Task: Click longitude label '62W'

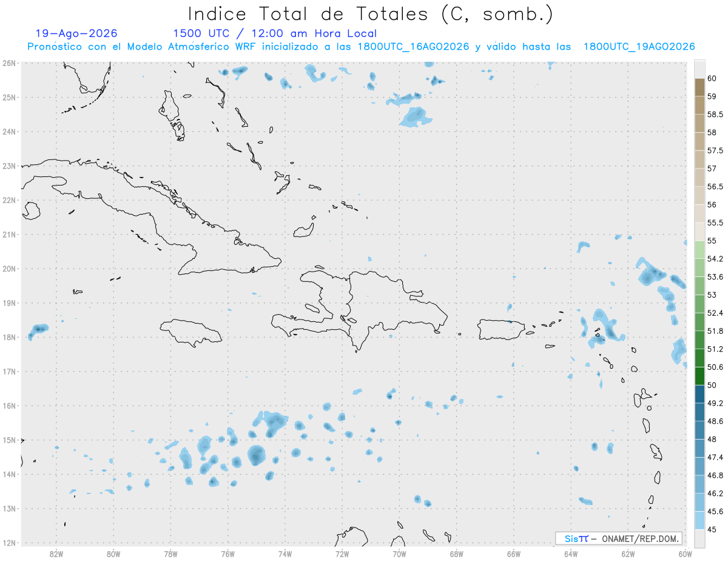Action: coord(628,553)
